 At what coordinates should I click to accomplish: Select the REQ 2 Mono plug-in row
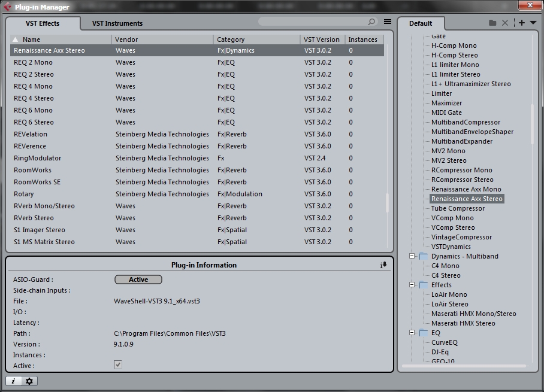(197, 62)
